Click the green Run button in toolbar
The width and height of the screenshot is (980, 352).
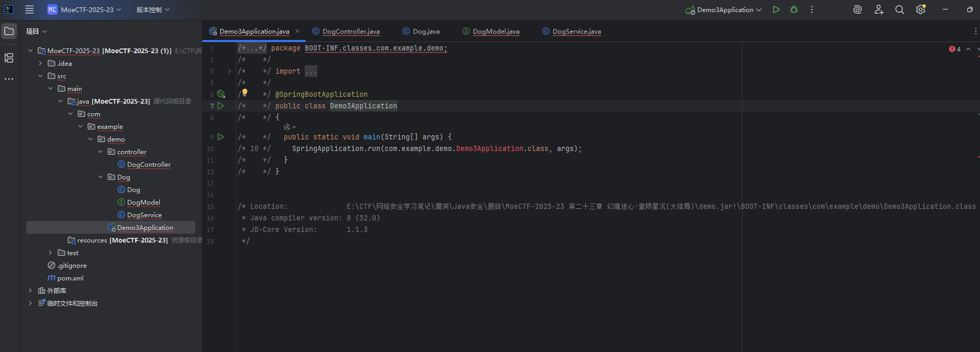pyautogui.click(x=776, y=9)
